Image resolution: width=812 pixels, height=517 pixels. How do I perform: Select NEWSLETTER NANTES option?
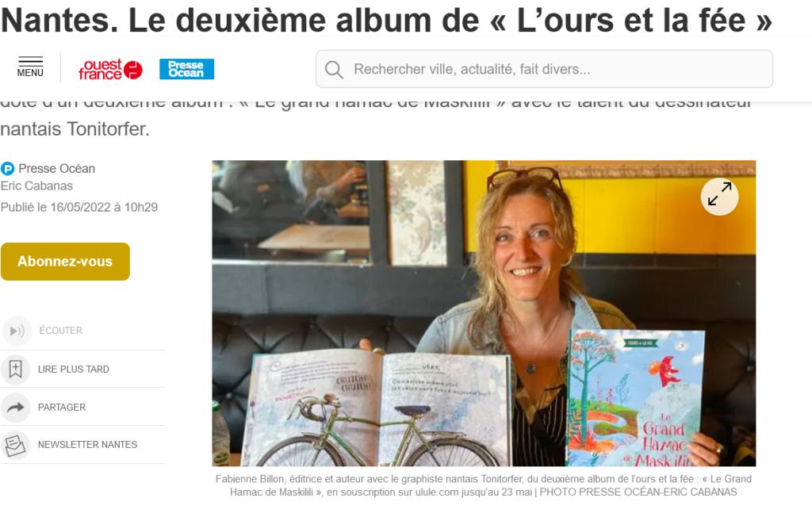tap(87, 445)
